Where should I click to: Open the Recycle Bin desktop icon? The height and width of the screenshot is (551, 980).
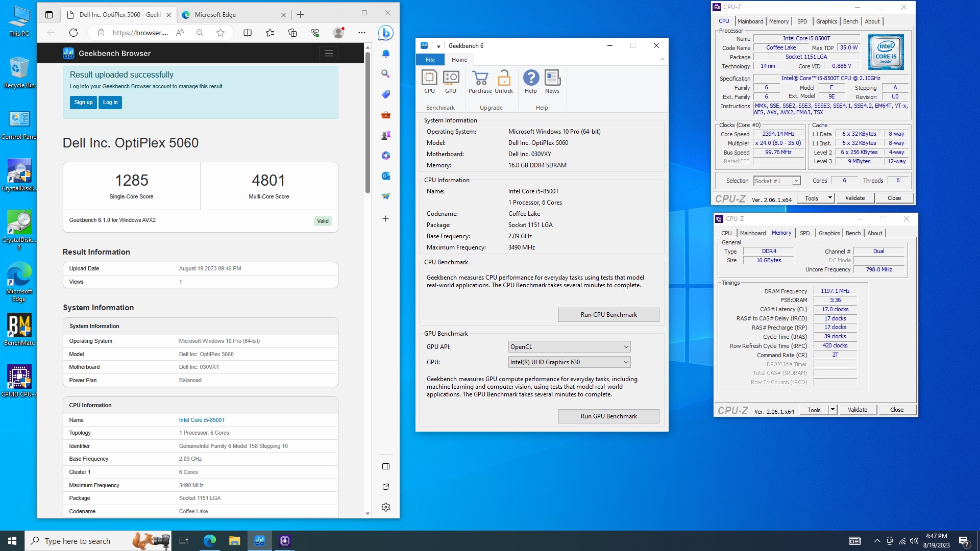pyautogui.click(x=19, y=72)
